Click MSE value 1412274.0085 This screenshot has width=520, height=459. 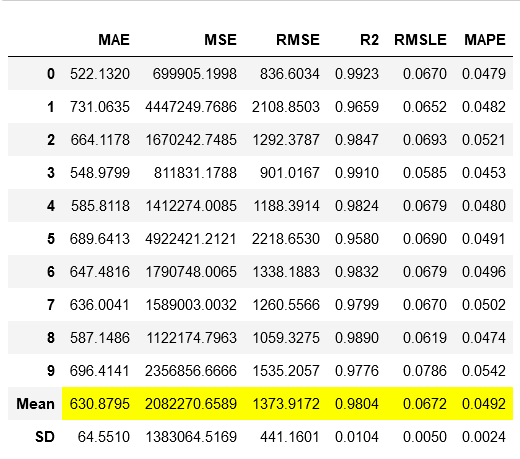point(191,206)
